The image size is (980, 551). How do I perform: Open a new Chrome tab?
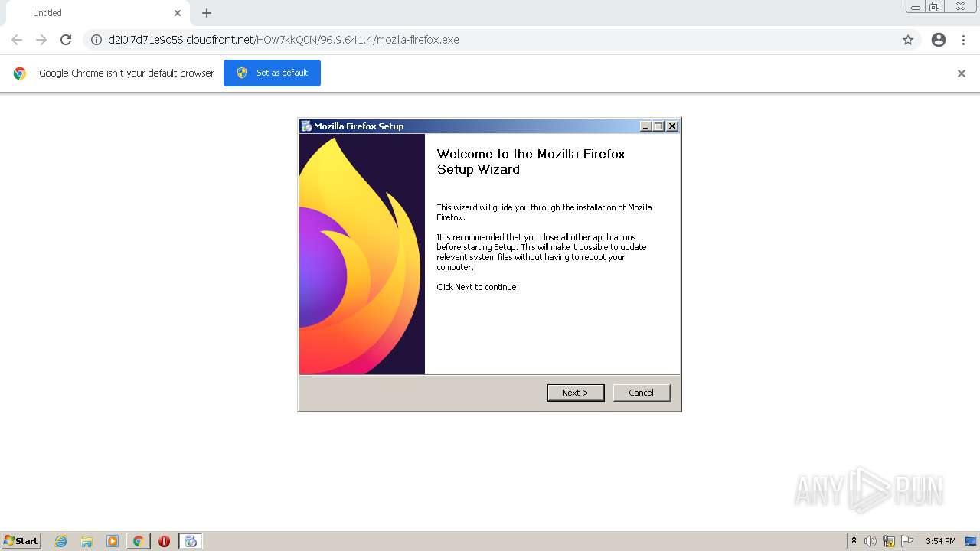click(x=207, y=13)
